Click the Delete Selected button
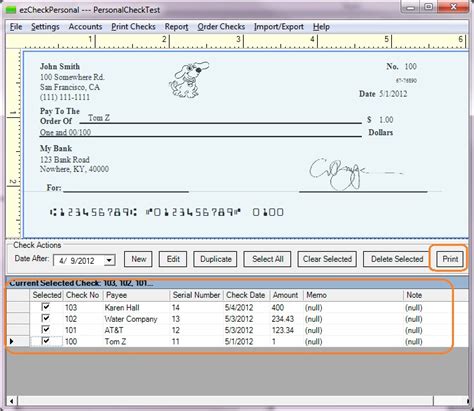Viewport: 474px width, 411px height. [x=397, y=259]
